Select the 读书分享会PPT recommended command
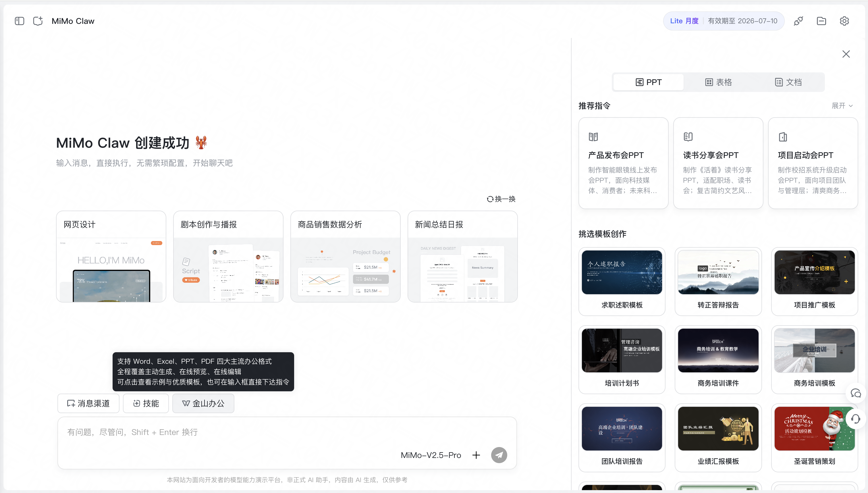 pyautogui.click(x=718, y=163)
